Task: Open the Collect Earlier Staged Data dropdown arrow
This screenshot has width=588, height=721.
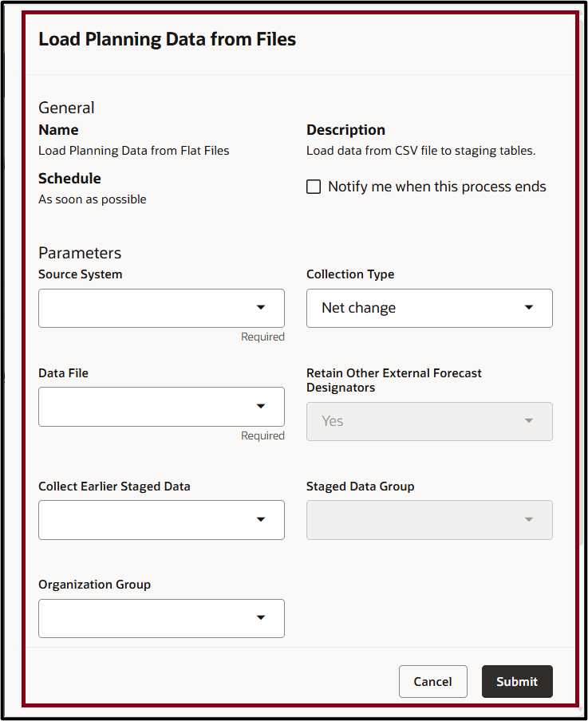Action: [262, 520]
